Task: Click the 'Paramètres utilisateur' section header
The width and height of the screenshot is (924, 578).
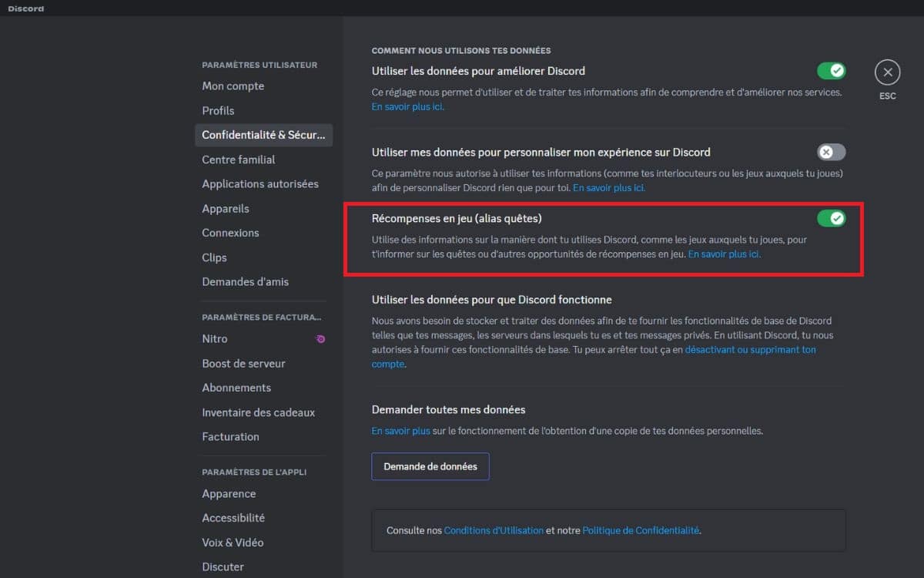Action: [x=259, y=66]
